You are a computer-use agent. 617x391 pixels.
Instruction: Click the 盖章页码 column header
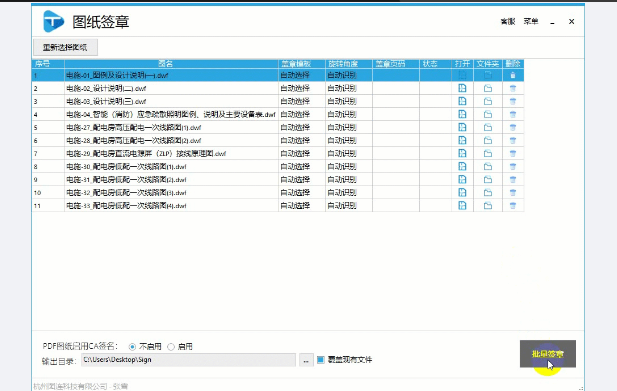click(x=396, y=64)
